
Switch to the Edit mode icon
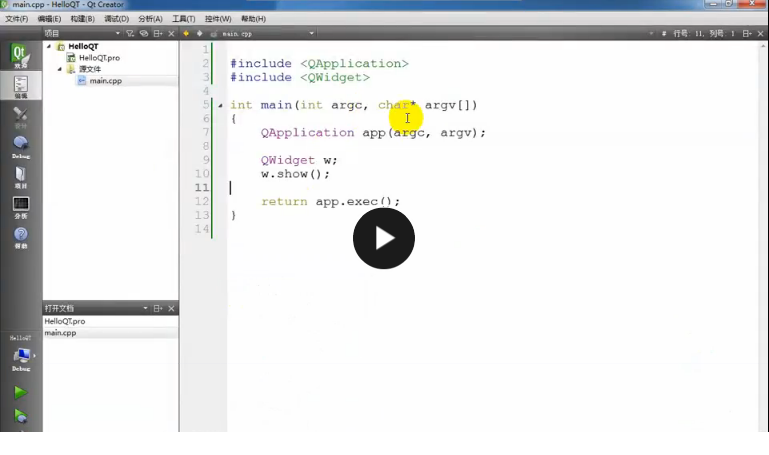[21, 87]
